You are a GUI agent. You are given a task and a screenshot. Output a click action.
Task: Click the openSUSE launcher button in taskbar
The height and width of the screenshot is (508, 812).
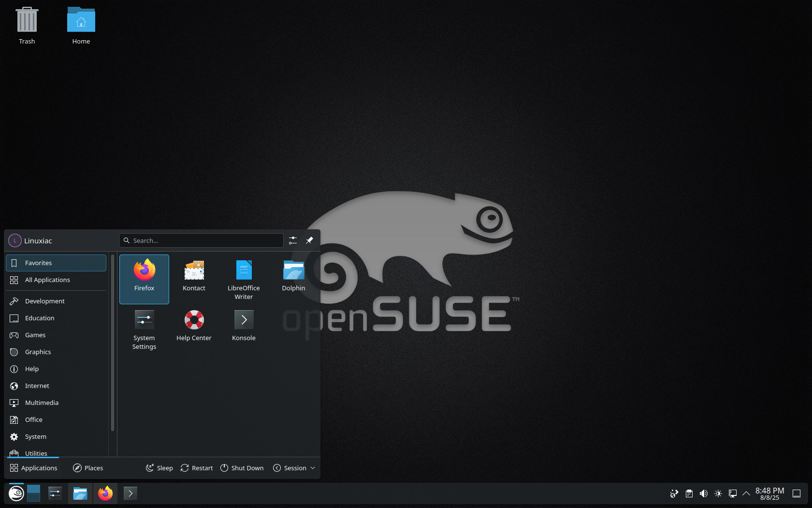16,493
